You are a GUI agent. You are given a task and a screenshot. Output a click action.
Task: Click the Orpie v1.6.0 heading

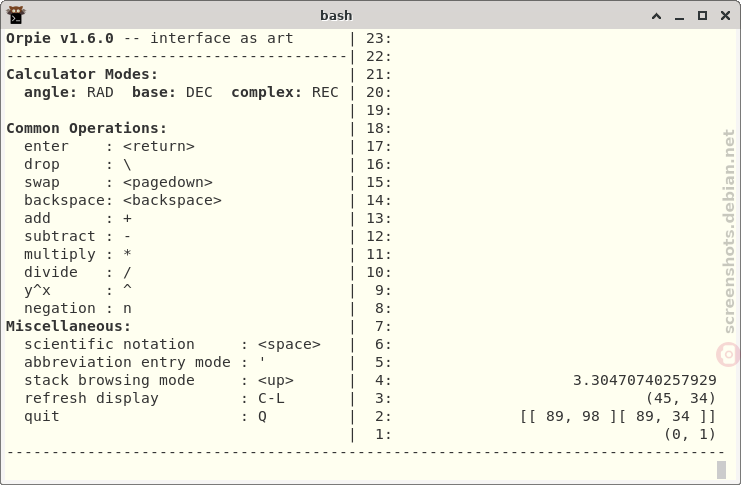pyautogui.click(x=60, y=38)
